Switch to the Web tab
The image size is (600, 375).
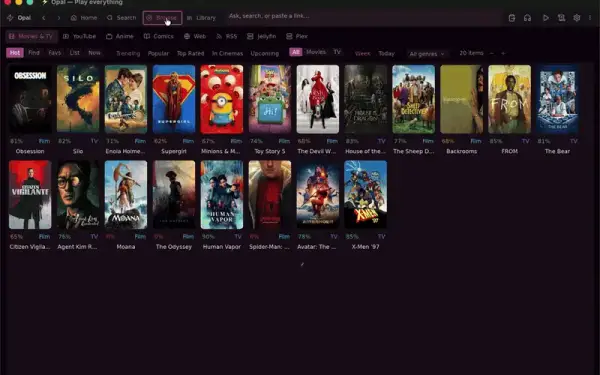(195, 36)
